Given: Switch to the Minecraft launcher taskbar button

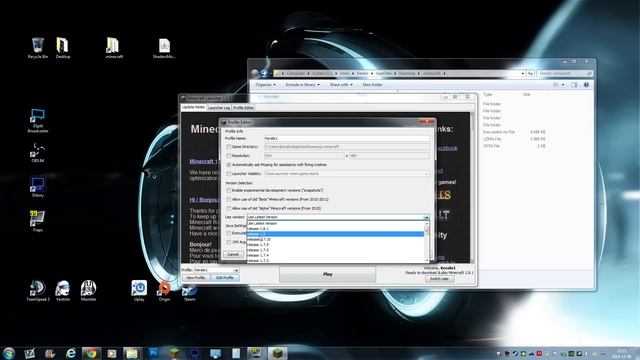Looking at the screenshot, I should [278, 353].
